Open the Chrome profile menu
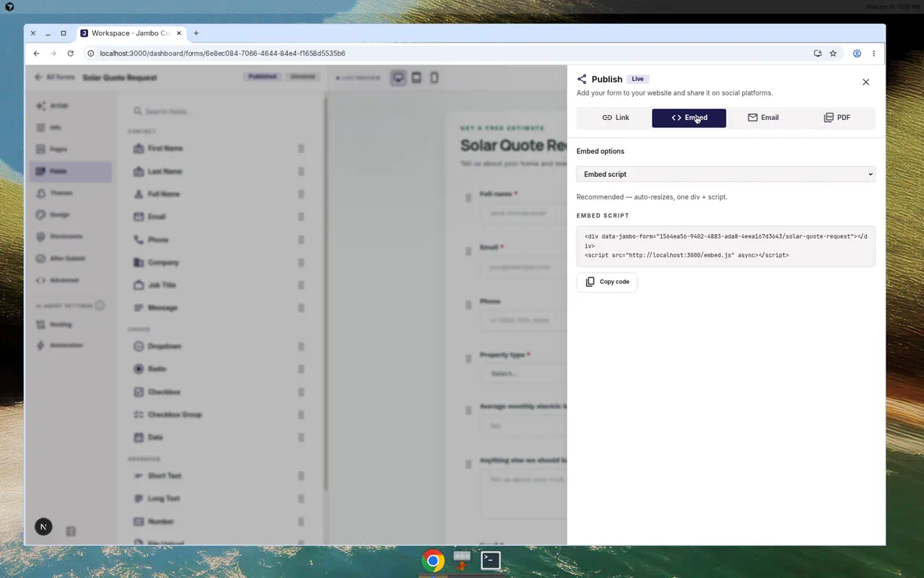 (x=857, y=53)
